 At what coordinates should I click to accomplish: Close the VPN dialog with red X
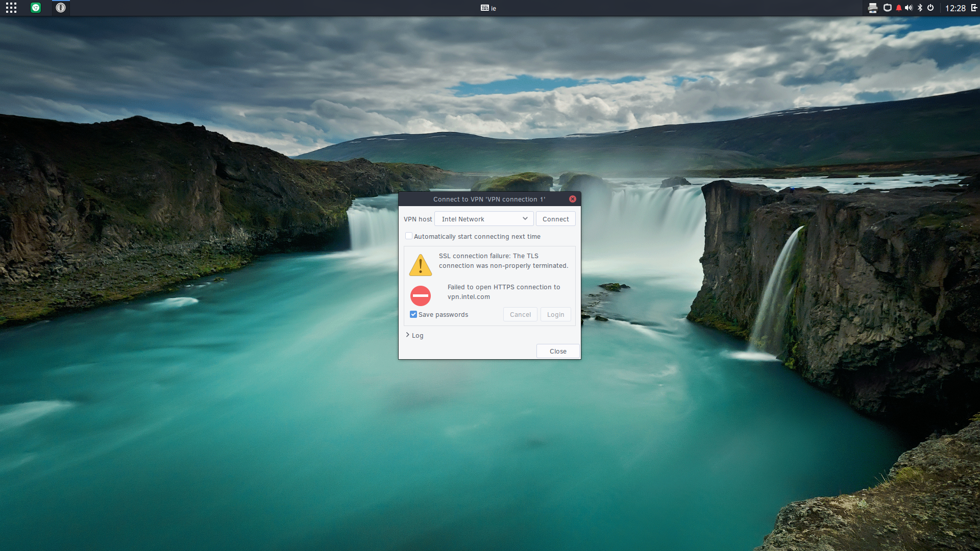tap(573, 199)
